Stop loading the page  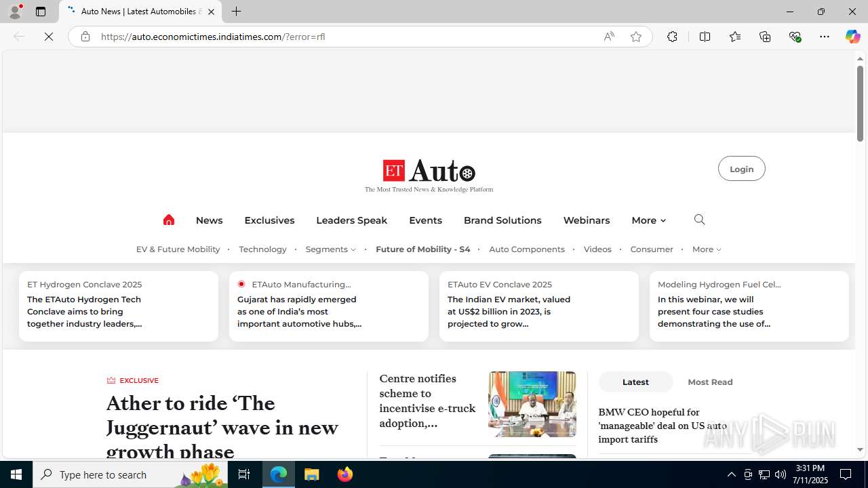pyautogui.click(x=49, y=37)
